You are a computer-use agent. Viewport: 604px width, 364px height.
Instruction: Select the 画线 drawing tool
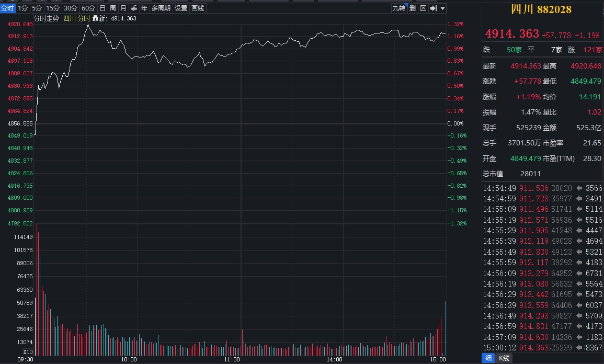(198, 8)
